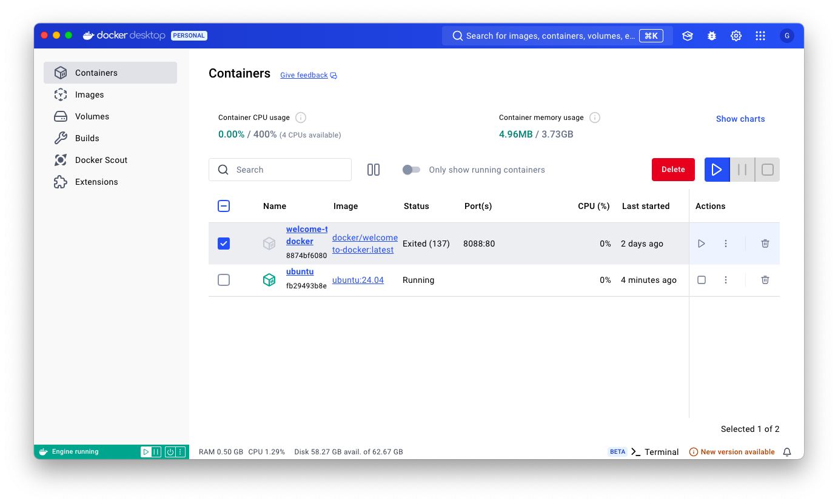The width and height of the screenshot is (838, 504).
Task: Click the Exited (137) status text
Action: (x=426, y=244)
